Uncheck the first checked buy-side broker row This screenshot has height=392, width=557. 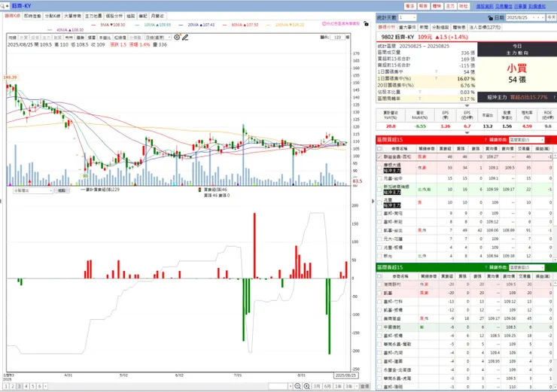[x=379, y=156]
